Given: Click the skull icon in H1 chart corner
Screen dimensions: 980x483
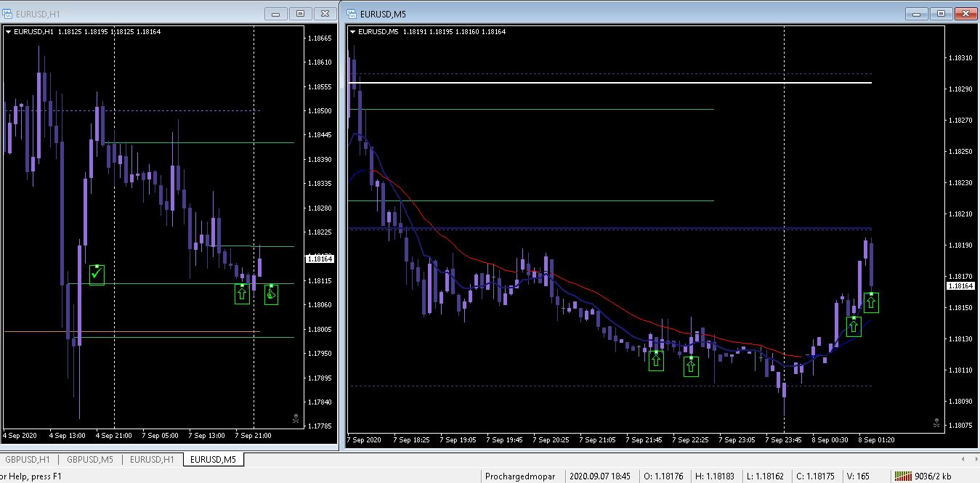Looking at the screenshot, I should pyautogui.click(x=296, y=418).
